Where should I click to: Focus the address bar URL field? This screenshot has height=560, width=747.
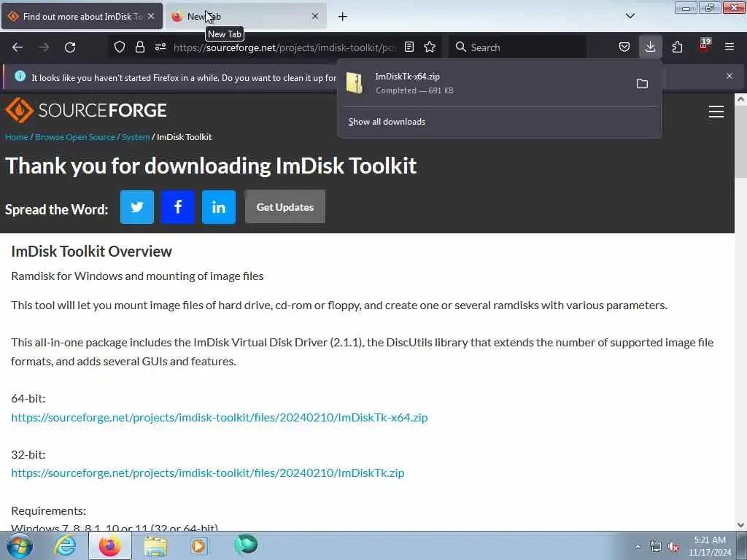tap(285, 47)
